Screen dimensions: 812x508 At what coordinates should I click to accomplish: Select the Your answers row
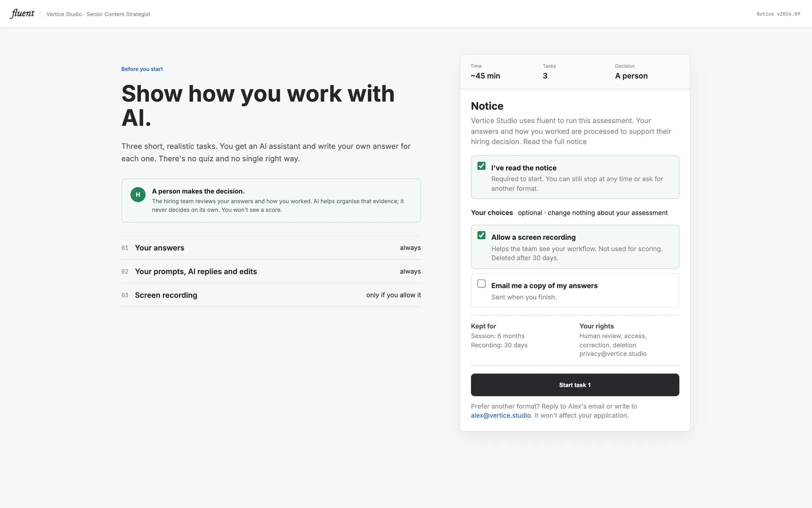pyautogui.click(x=271, y=248)
